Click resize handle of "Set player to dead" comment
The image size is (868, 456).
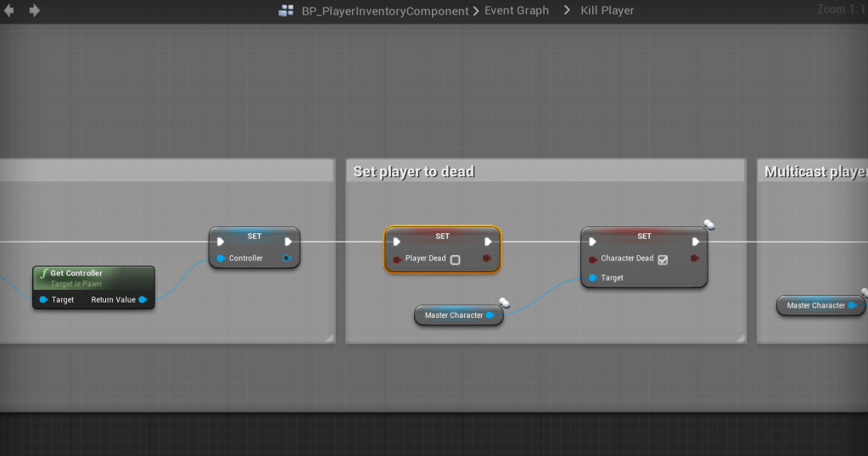tap(740, 337)
